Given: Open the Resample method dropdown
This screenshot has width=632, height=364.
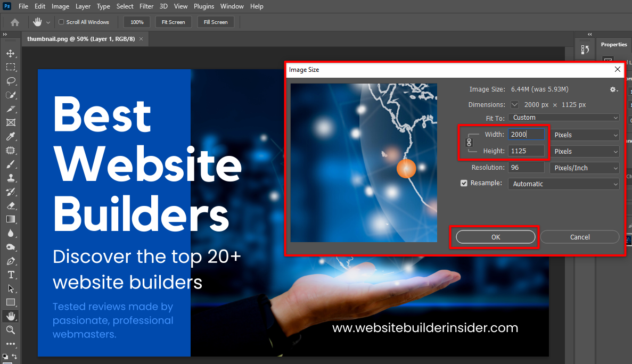Looking at the screenshot, I should (x=563, y=183).
